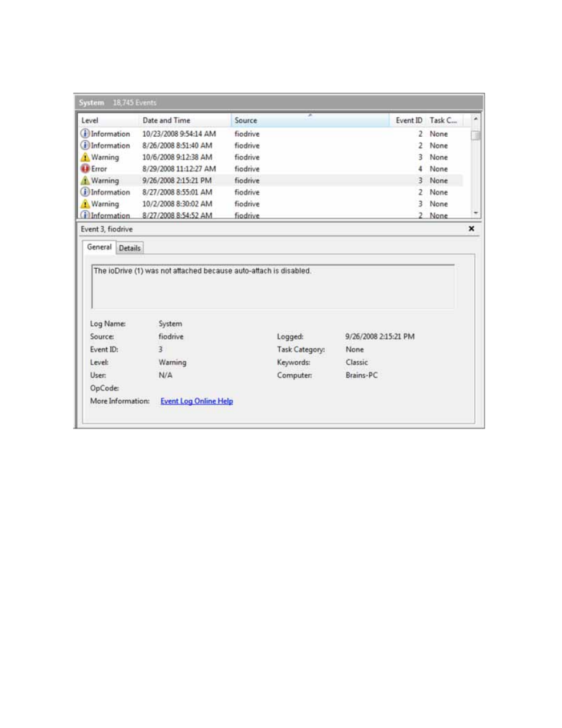This screenshot has width=562, height=728.
Task: Click Error icon for 8/29/2008 11:12:27 AM event
Action: [x=85, y=169]
